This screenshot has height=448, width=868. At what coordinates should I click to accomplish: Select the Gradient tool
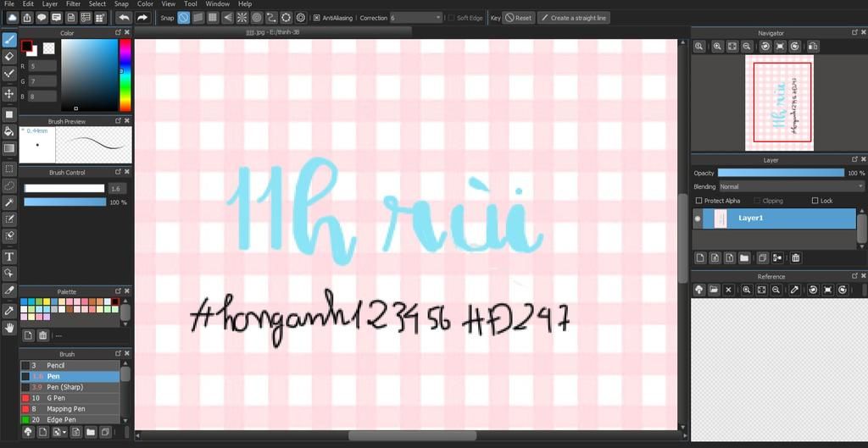point(8,147)
